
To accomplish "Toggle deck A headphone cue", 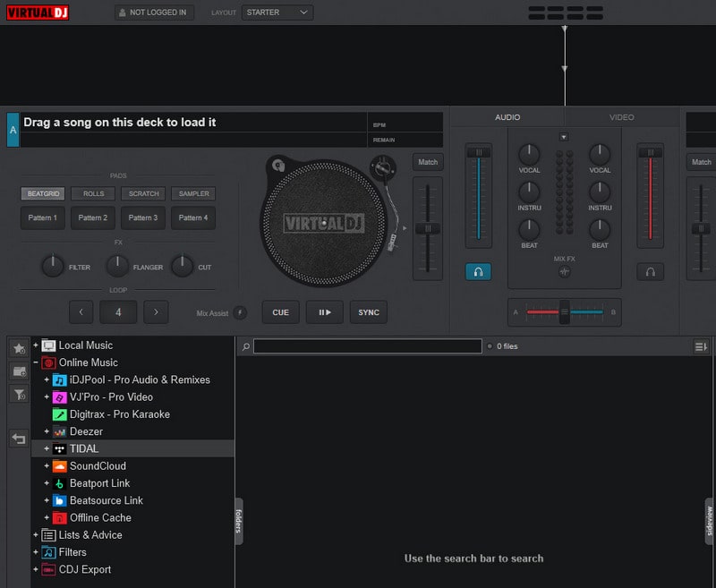I will pyautogui.click(x=478, y=272).
